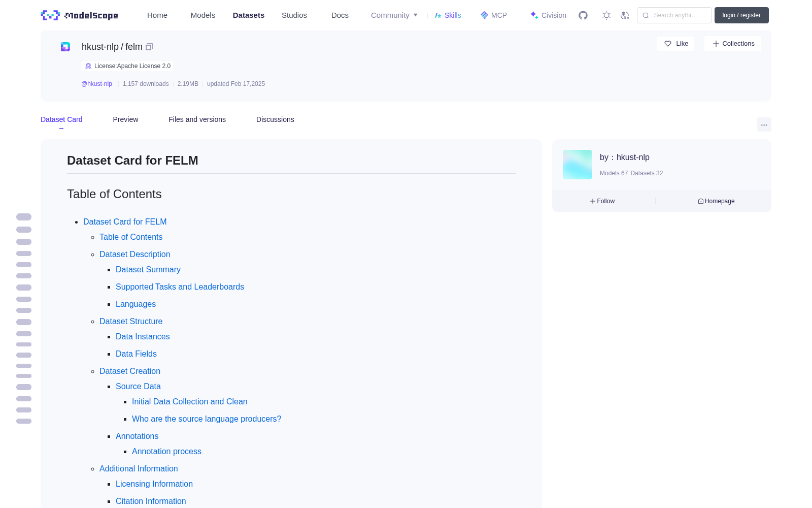
Task: Copy dataset name hkust-nlp/felm with copy icon
Action: 149,47
